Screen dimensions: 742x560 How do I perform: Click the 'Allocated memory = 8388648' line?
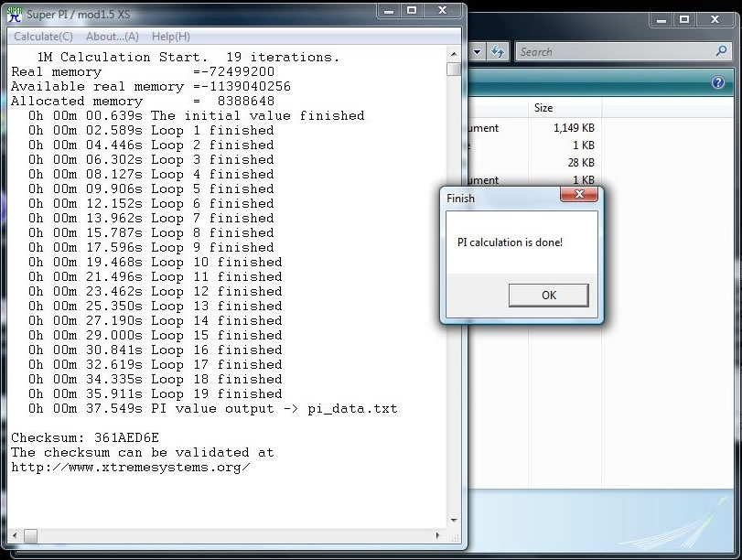(x=143, y=102)
